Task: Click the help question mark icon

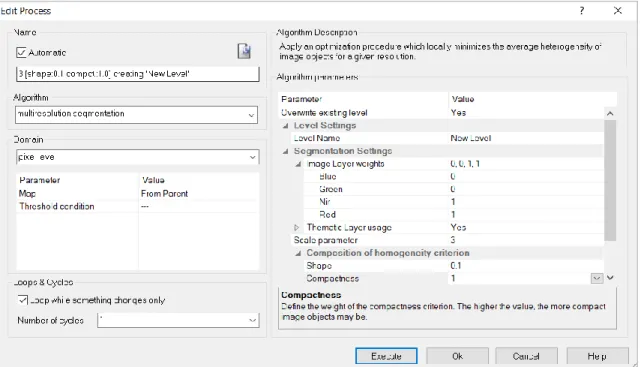Action: tap(582, 11)
